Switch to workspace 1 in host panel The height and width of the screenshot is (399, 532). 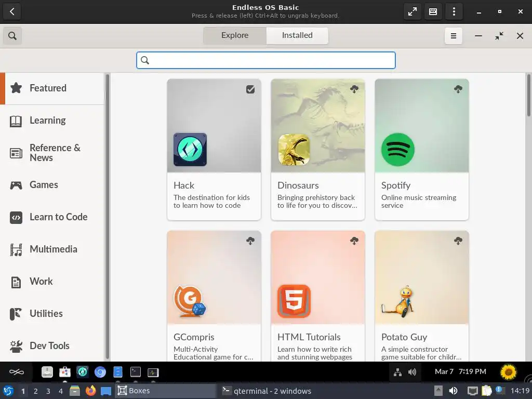[x=23, y=391]
